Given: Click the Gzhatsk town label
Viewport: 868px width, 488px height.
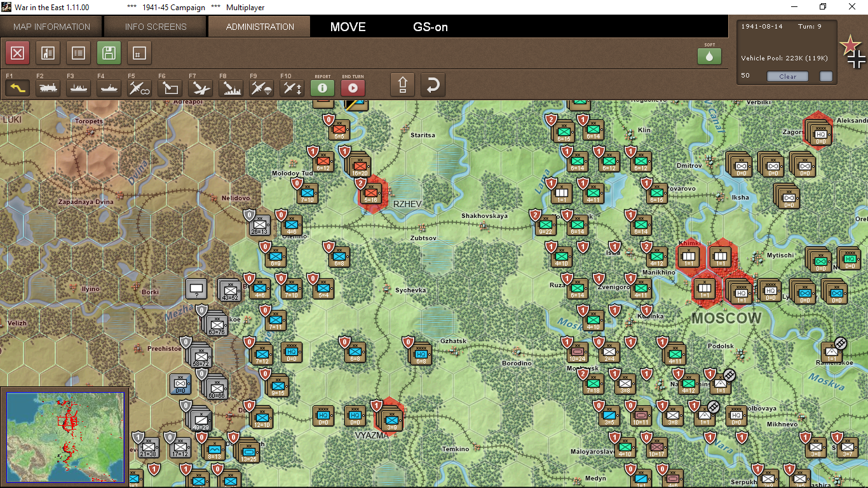Looking at the screenshot, I should pos(453,341).
